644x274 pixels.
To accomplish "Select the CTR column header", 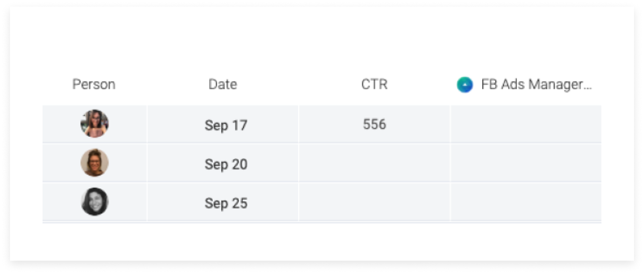I will pyautogui.click(x=374, y=84).
